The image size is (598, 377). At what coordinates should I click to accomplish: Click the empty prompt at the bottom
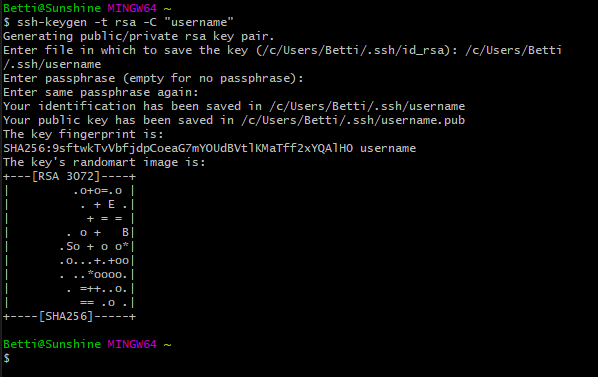[7, 358]
